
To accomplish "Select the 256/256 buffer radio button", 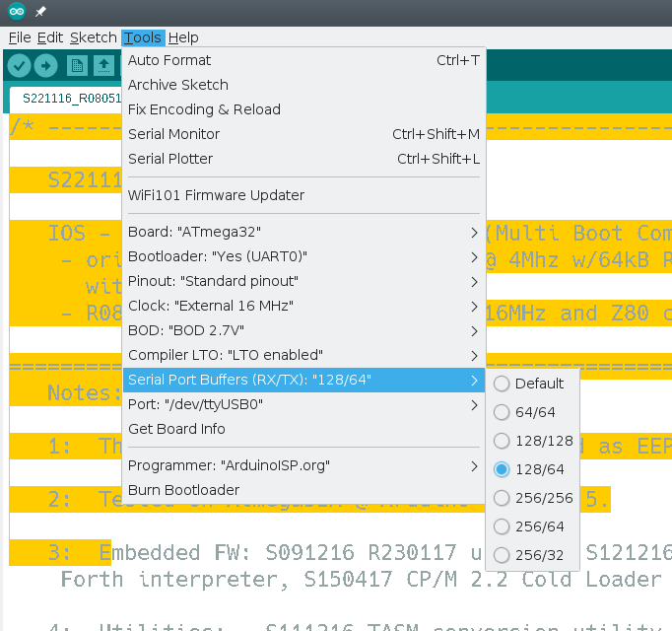I will 530,498.
